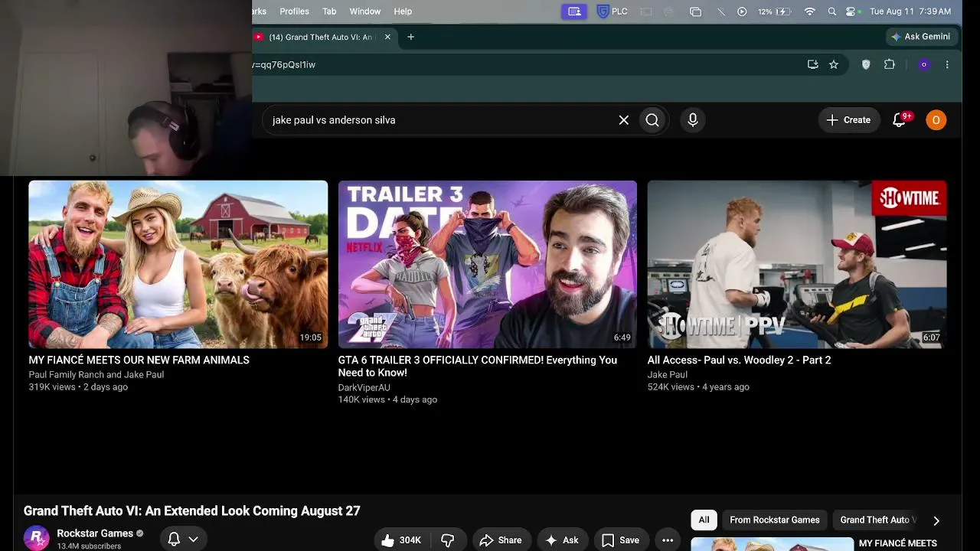Open the Window menu
The height and width of the screenshot is (551, 980).
point(365,11)
